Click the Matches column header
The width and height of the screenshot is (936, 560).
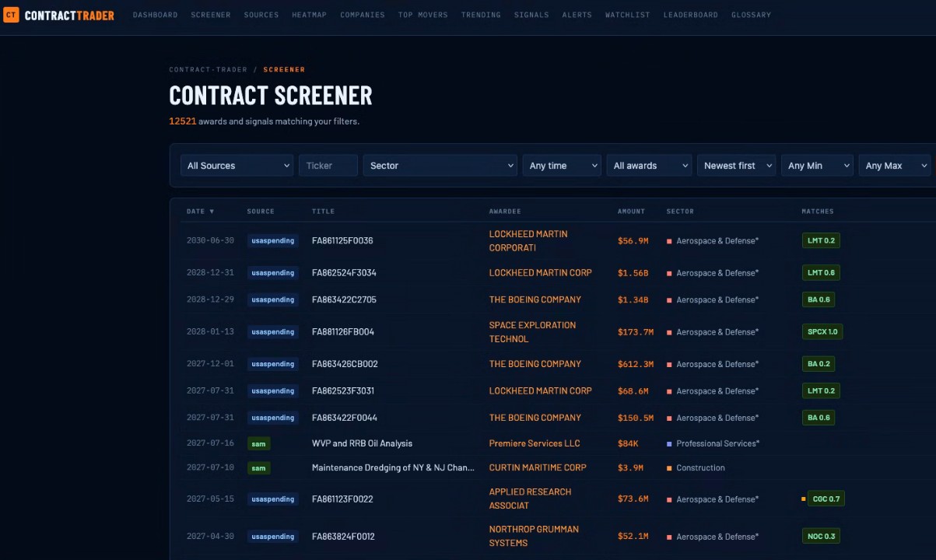(x=817, y=212)
